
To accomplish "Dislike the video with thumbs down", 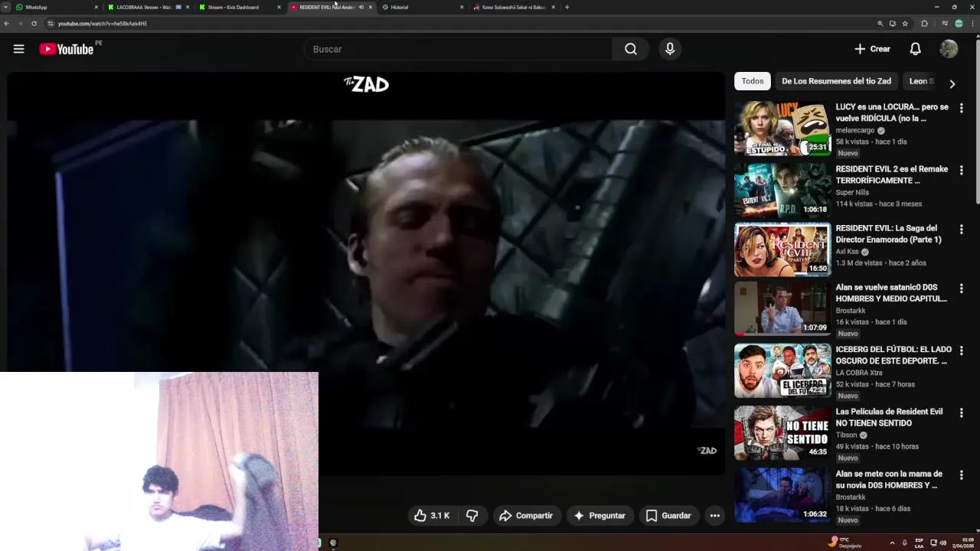I will coord(472,516).
